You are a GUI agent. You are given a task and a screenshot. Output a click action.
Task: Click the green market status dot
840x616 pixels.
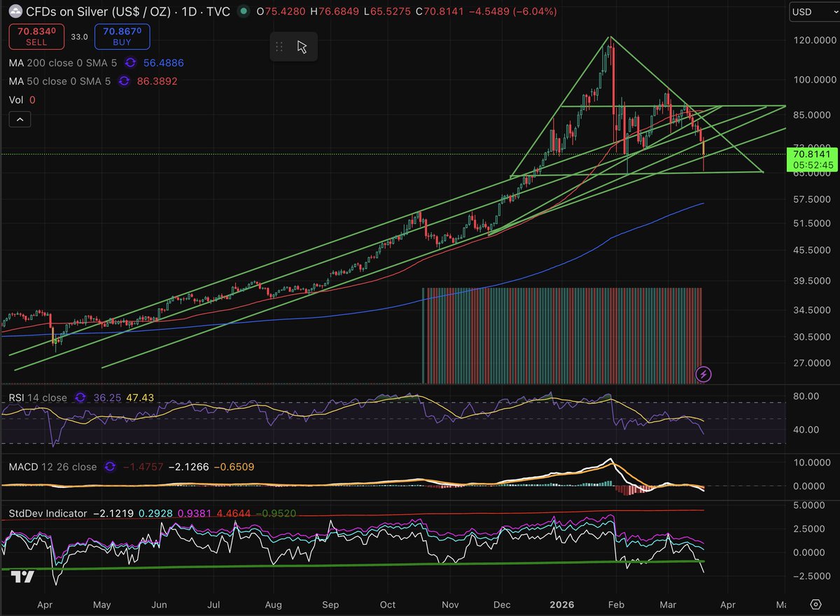243,12
